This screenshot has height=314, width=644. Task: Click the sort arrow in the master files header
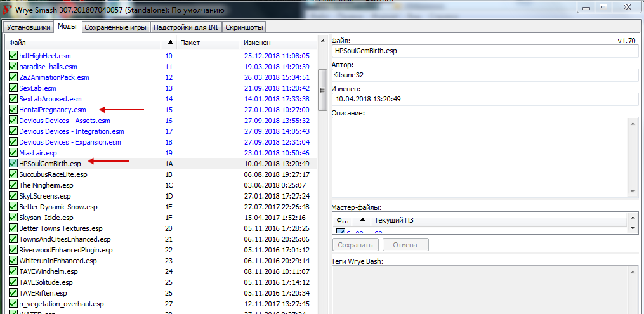(x=362, y=219)
